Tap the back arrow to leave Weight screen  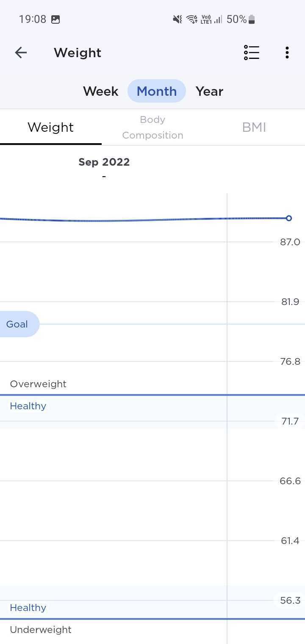click(20, 53)
